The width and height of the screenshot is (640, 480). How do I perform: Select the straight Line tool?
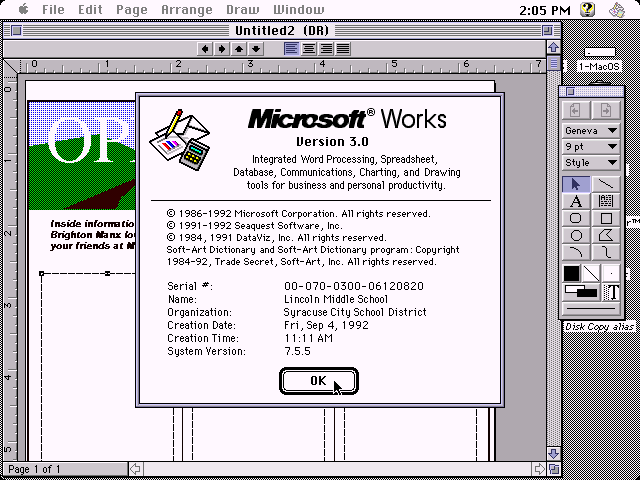click(x=606, y=184)
